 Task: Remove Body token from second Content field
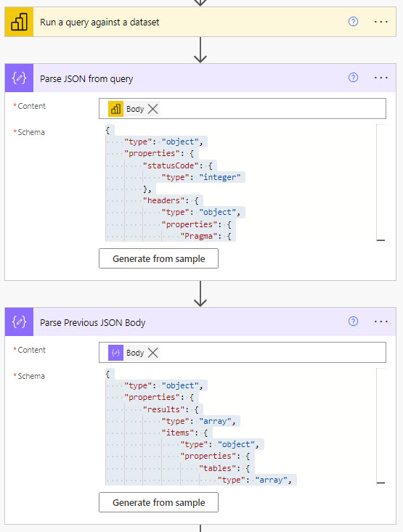click(153, 353)
